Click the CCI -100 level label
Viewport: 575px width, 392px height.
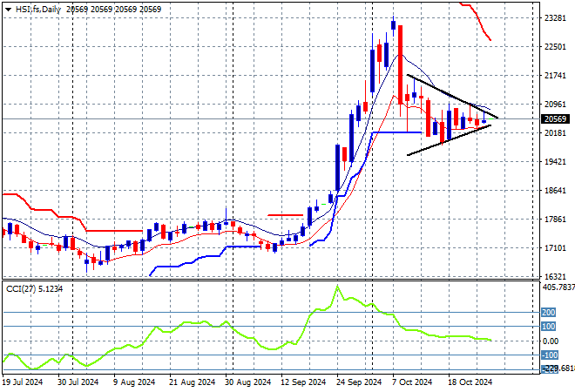tap(549, 355)
